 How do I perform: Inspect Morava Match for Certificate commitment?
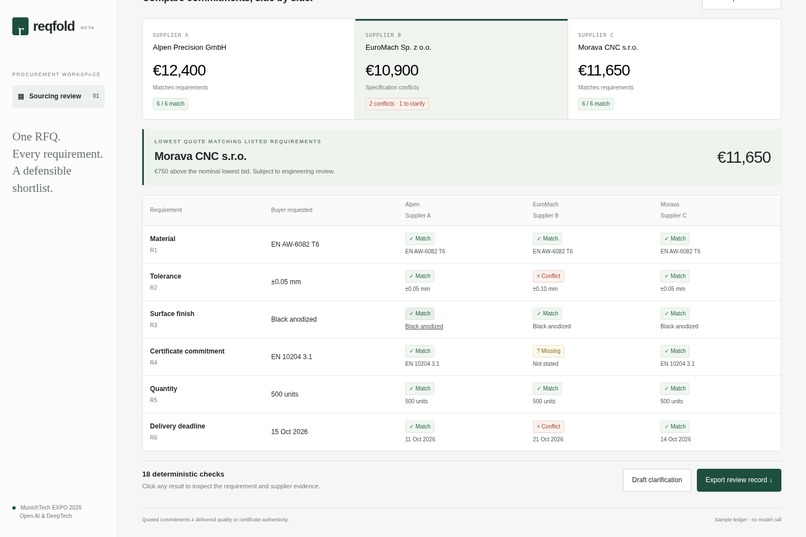coord(675,351)
